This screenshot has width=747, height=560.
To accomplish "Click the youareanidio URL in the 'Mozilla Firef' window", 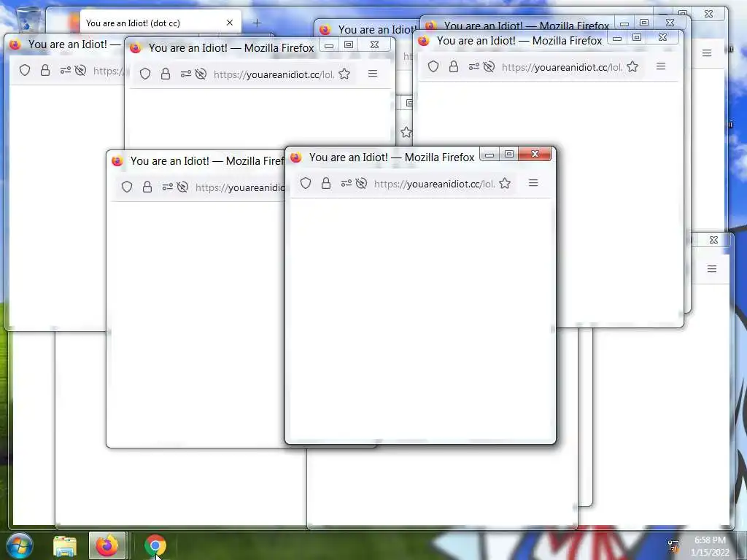I will (x=239, y=187).
